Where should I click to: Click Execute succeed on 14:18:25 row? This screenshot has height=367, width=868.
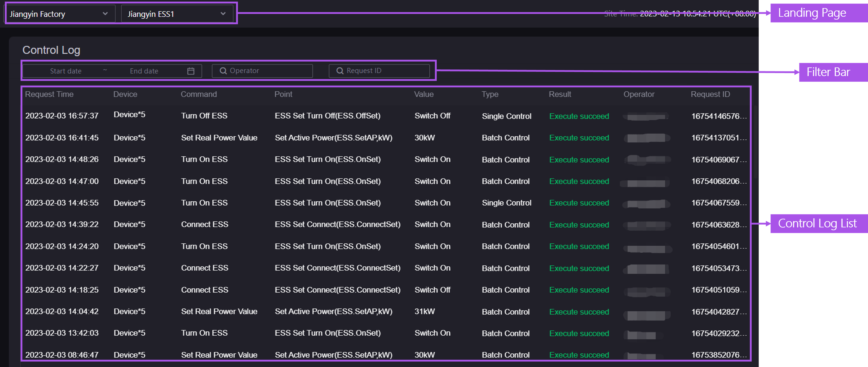point(579,290)
